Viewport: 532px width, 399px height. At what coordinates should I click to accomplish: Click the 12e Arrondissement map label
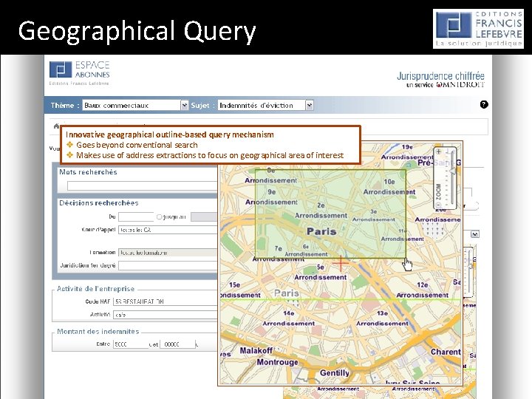[423, 290]
